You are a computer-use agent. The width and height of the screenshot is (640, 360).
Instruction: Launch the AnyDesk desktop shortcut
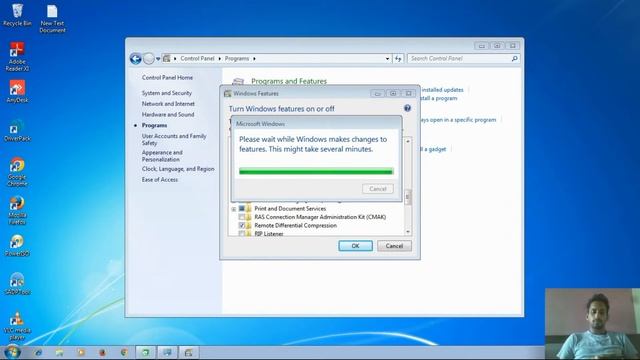[17, 91]
